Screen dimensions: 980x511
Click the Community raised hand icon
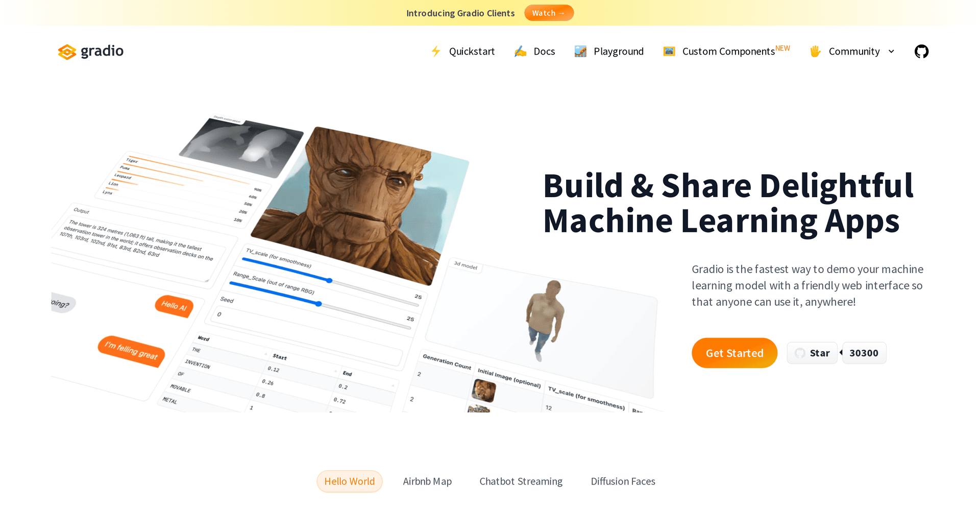[x=815, y=52]
